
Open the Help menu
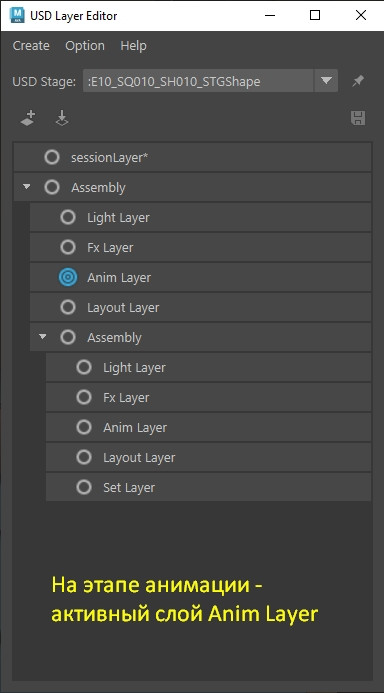133,46
